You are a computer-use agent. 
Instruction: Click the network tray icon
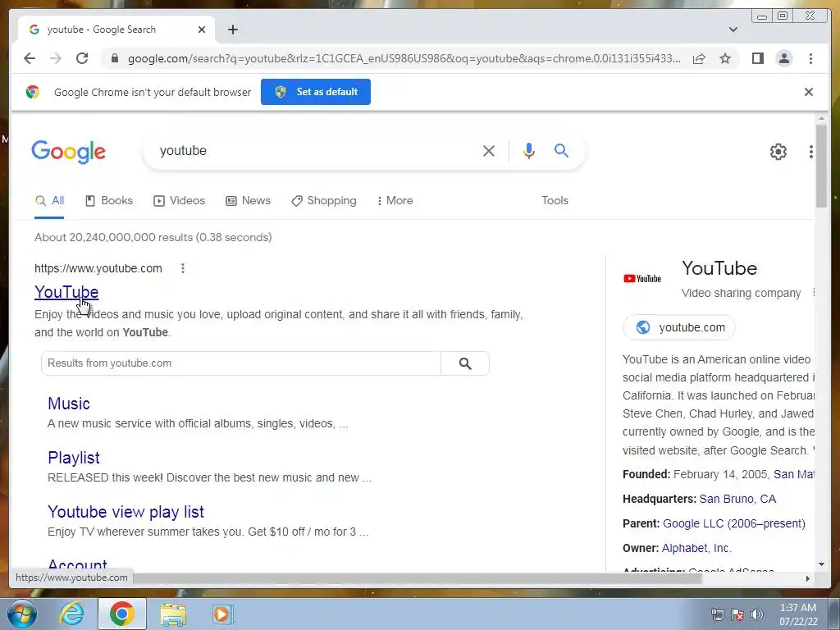click(717, 614)
